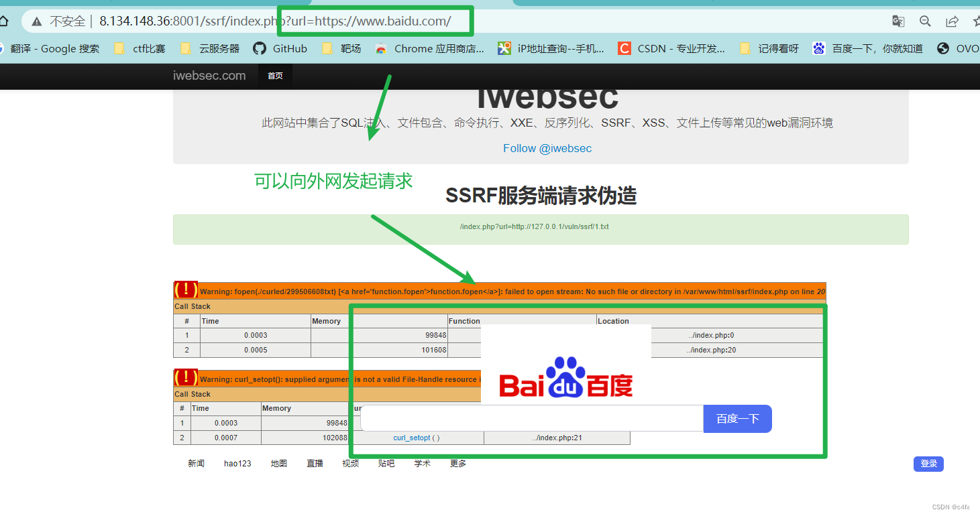Open Baidu 视频 link

click(x=350, y=464)
